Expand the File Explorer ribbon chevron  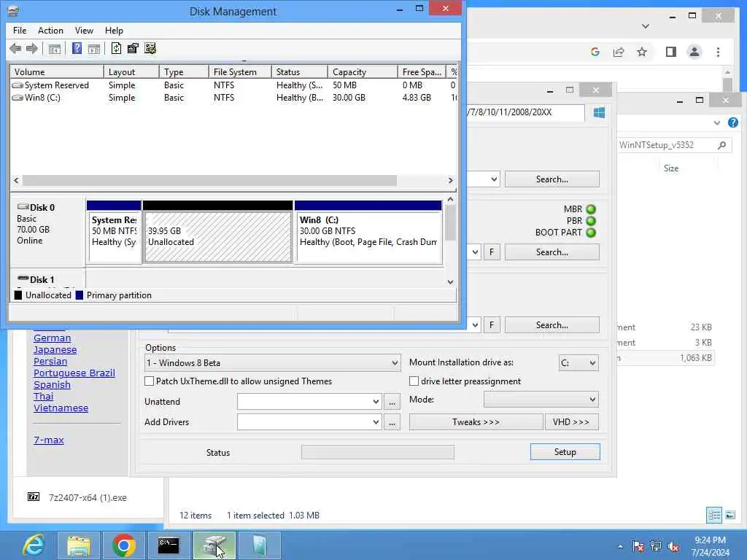[717, 122]
